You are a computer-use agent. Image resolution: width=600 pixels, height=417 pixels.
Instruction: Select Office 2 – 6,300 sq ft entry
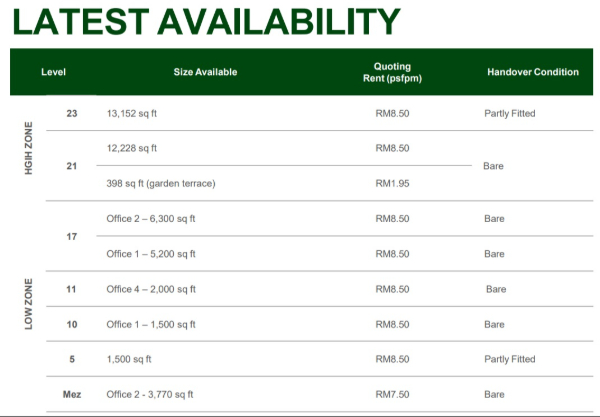point(151,218)
